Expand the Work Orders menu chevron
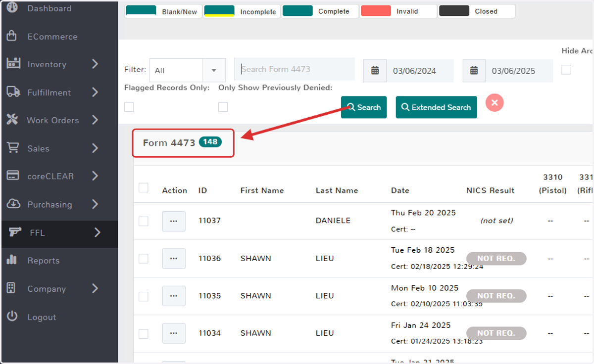The height and width of the screenshot is (364, 594). 95,120
